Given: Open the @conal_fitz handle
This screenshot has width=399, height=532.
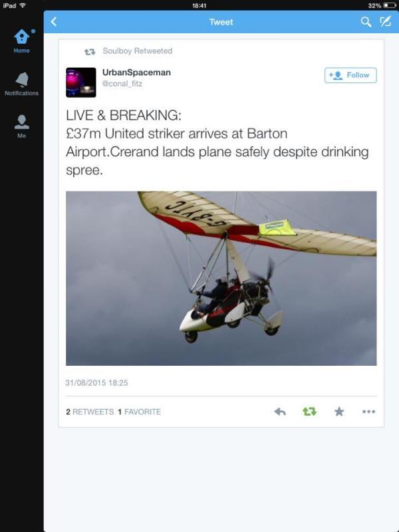Looking at the screenshot, I should pyautogui.click(x=122, y=84).
